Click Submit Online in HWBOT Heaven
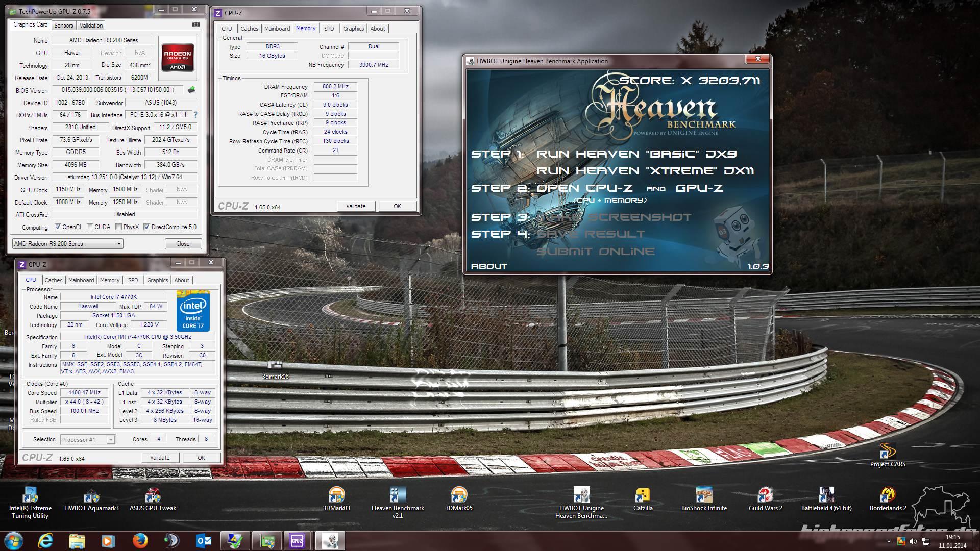This screenshot has height=551, width=980. pyautogui.click(x=596, y=252)
